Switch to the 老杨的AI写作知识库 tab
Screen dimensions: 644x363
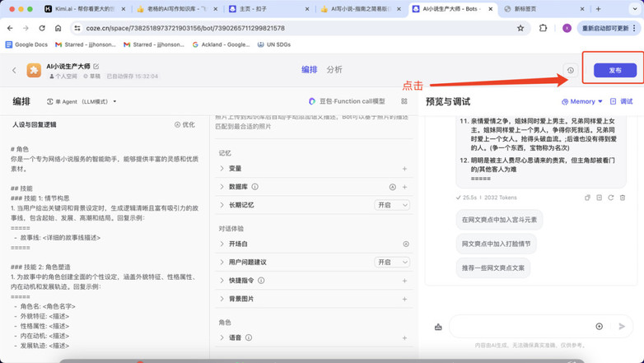click(175, 8)
